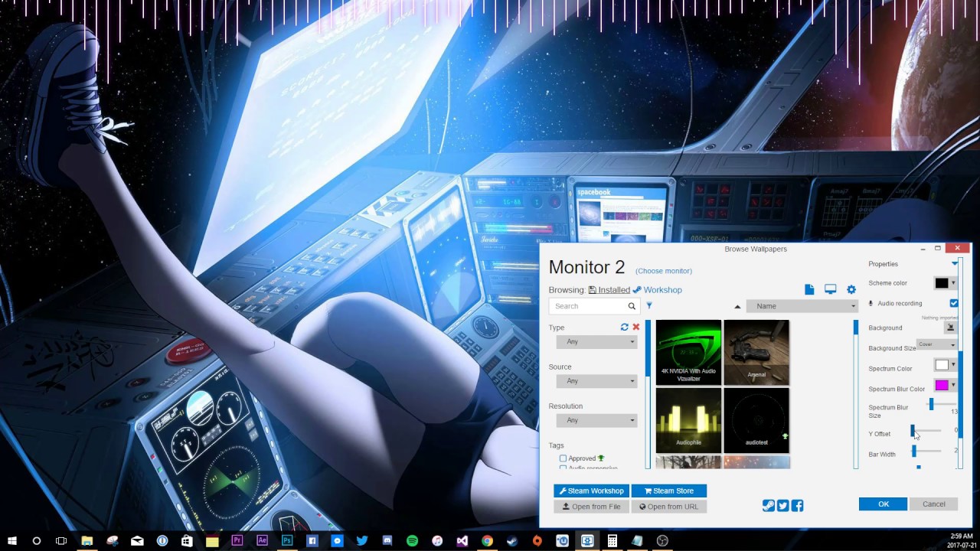Open the Type filter dropdown

596,341
